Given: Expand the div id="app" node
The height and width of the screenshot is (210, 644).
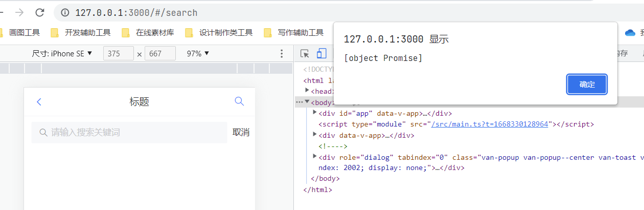Looking at the screenshot, I should pos(315,113).
